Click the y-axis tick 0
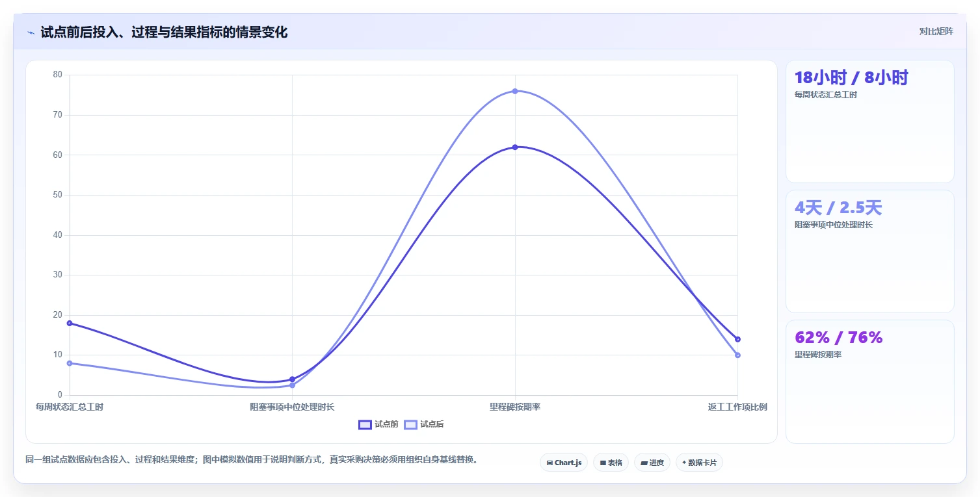Viewport: 980px width, 497px height. (60, 395)
